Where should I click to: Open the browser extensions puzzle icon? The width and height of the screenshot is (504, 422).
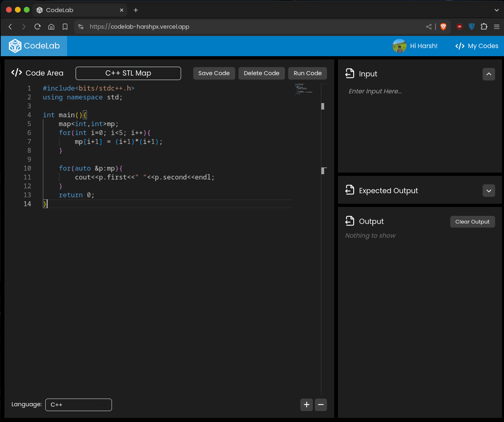(484, 27)
